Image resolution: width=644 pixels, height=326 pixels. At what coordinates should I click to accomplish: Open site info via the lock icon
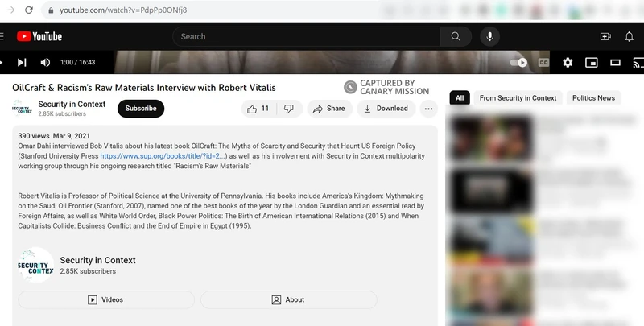click(x=51, y=10)
